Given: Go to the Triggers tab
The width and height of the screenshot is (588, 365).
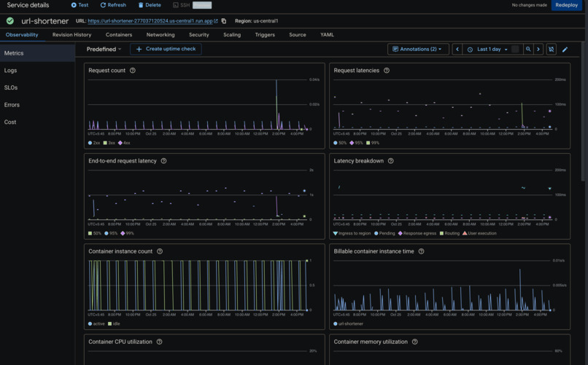Looking at the screenshot, I should [265, 35].
